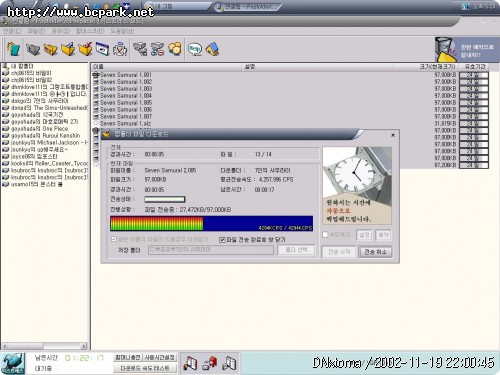Switch to 내 그림 window tab at top
Screen dimensions: 500x375
(x=178, y=6)
